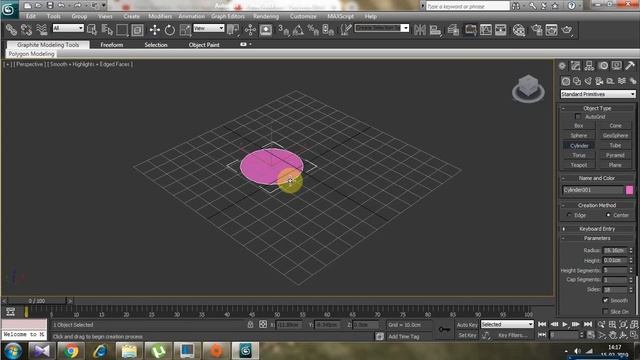Expand the Keyboard Entry rollout
640x360 pixels.
[597, 229]
